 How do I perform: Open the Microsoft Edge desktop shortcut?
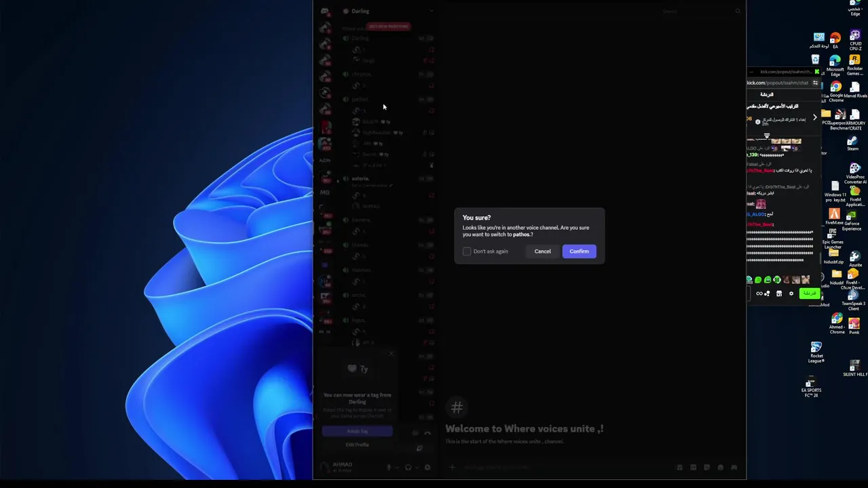835,66
